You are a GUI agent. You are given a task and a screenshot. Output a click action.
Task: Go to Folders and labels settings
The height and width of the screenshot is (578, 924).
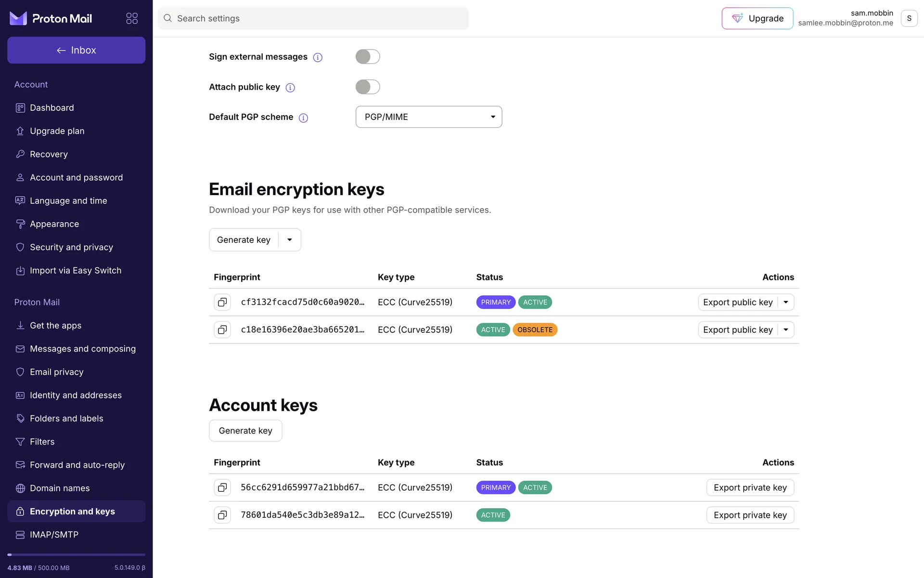coord(66,418)
